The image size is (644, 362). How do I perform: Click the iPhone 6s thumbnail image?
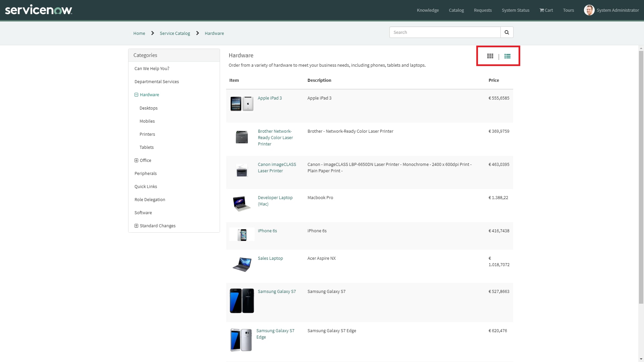(x=242, y=235)
